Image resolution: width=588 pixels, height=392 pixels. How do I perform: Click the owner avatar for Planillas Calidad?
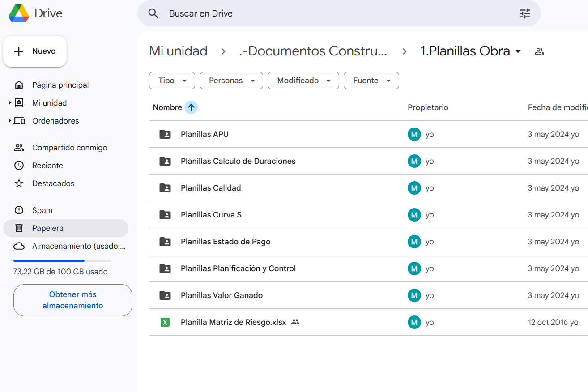(414, 188)
